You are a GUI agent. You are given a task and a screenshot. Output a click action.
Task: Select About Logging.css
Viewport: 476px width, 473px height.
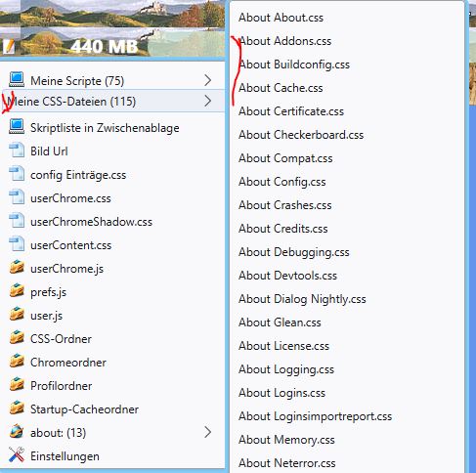click(x=347, y=369)
